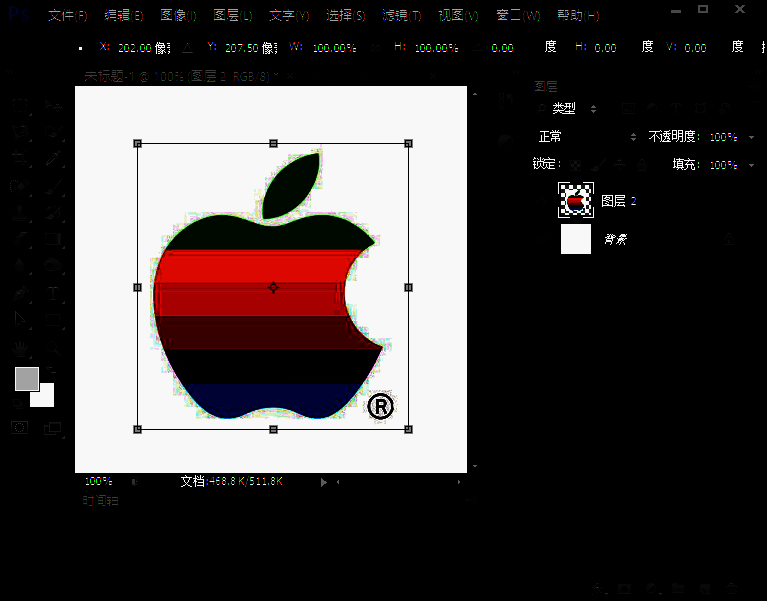Click the 图层 panel tab
This screenshot has width=767, height=601.
[x=545, y=87]
